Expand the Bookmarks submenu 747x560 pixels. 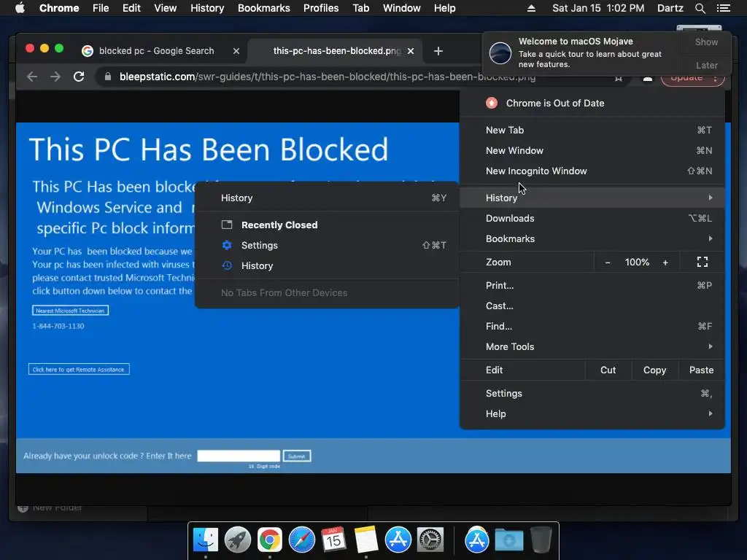click(592, 238)
